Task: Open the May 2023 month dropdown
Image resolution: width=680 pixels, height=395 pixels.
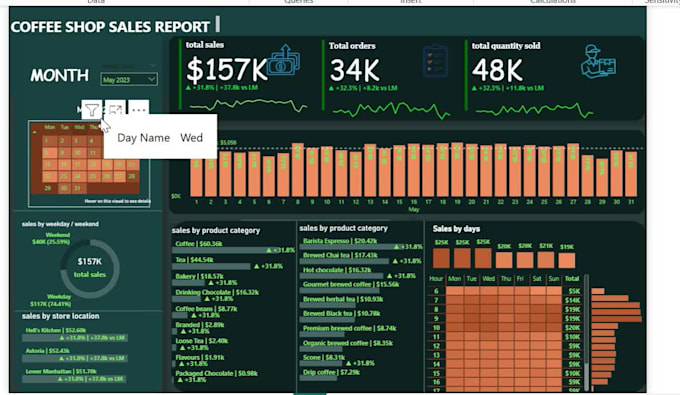Action: [x=129, y=79]
